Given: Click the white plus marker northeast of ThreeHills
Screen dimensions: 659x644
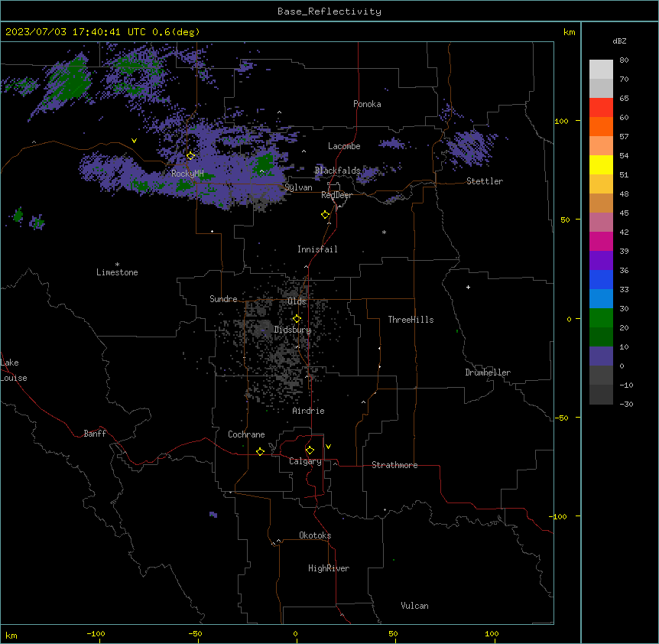Looking at the screenshot, I should (468, 287).
